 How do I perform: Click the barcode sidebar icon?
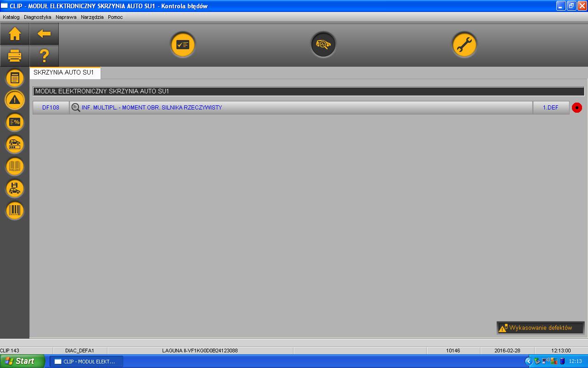pos(15,210)
